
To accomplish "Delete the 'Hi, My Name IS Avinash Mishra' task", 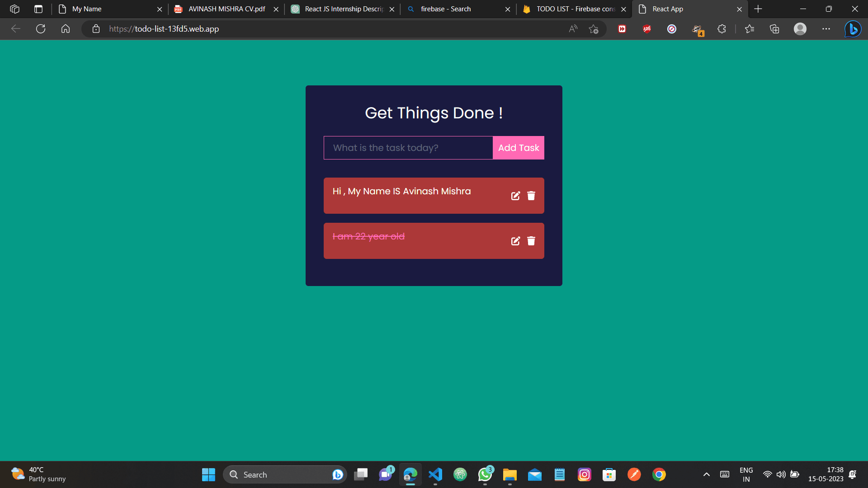I will pos(531,196).
